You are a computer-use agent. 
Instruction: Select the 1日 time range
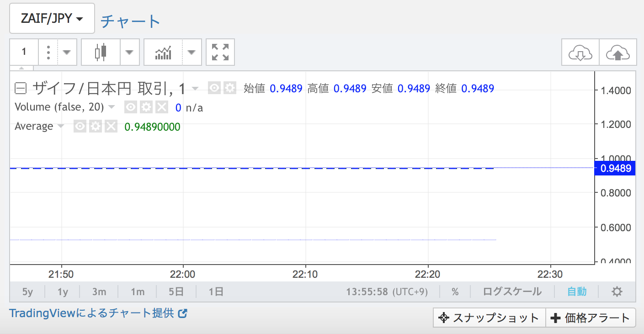216,292
